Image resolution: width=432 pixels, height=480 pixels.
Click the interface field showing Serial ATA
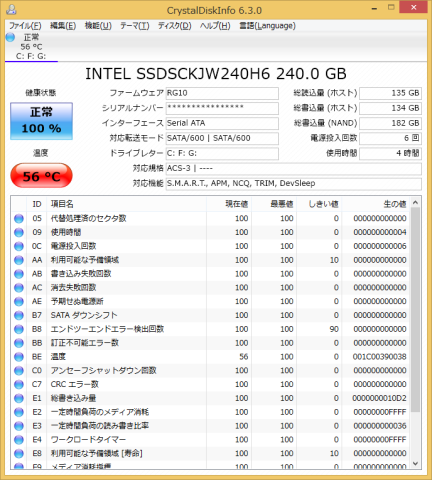click(x=222, y=123)
